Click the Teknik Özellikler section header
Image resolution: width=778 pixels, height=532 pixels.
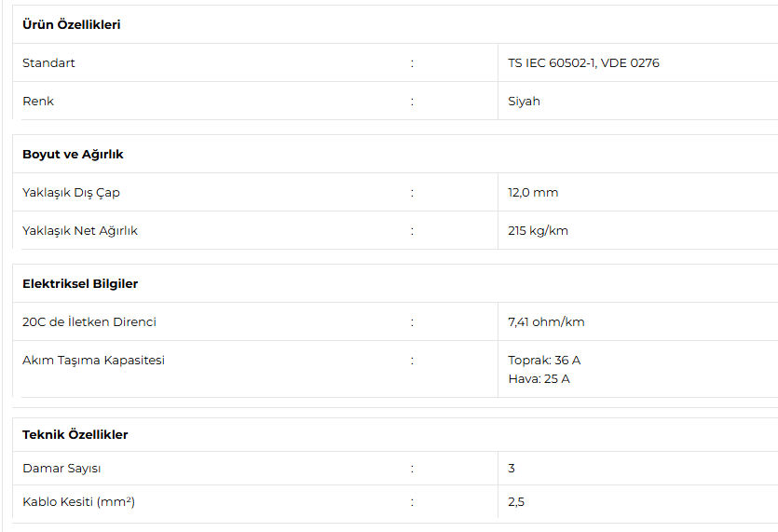[x=75, y=435]
